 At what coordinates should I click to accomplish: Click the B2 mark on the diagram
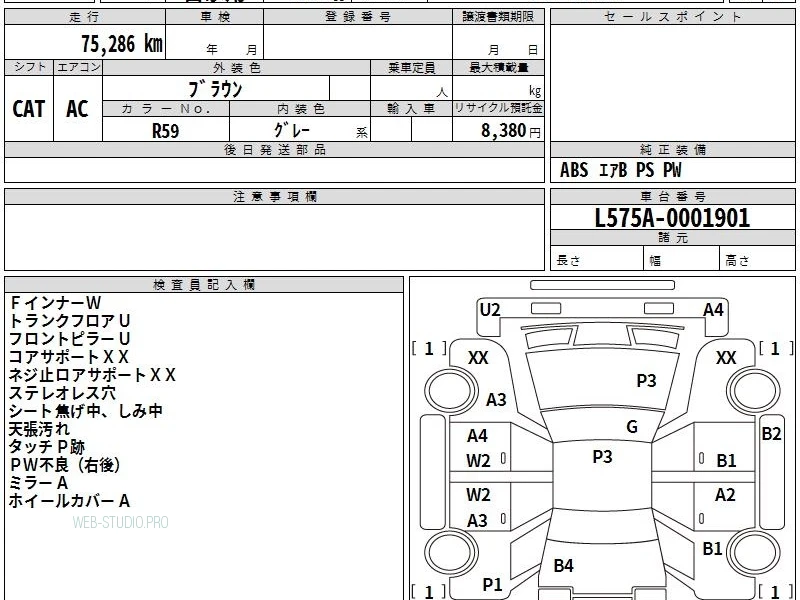tap(771, 434)
